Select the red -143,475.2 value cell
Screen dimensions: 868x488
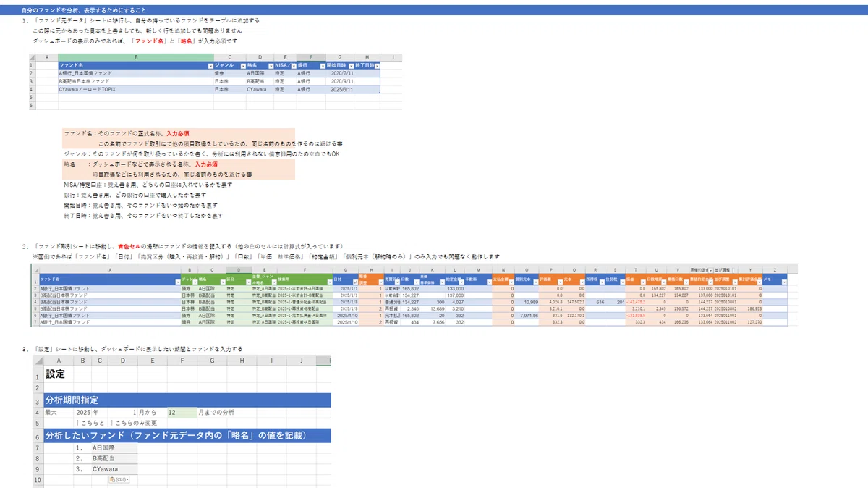click(636, 302)
